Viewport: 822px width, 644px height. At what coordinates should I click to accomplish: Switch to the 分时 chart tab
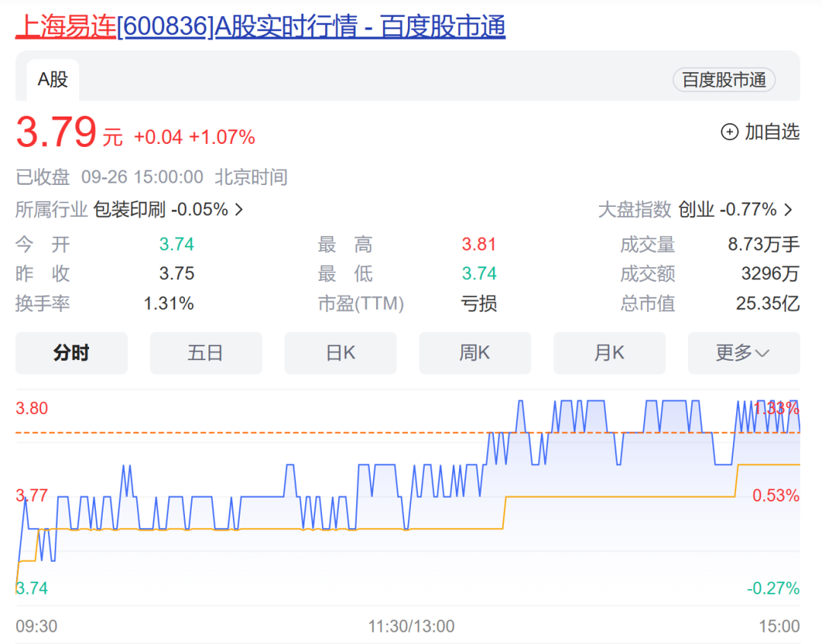tap(72, 353)
